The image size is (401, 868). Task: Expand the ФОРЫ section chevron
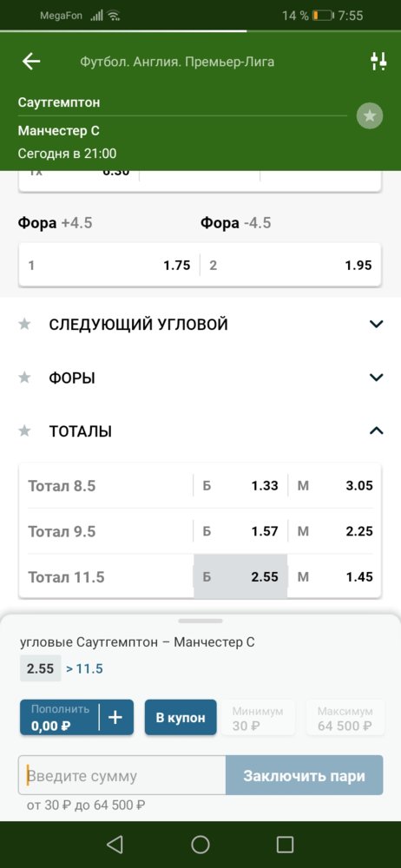coord(377,378)
